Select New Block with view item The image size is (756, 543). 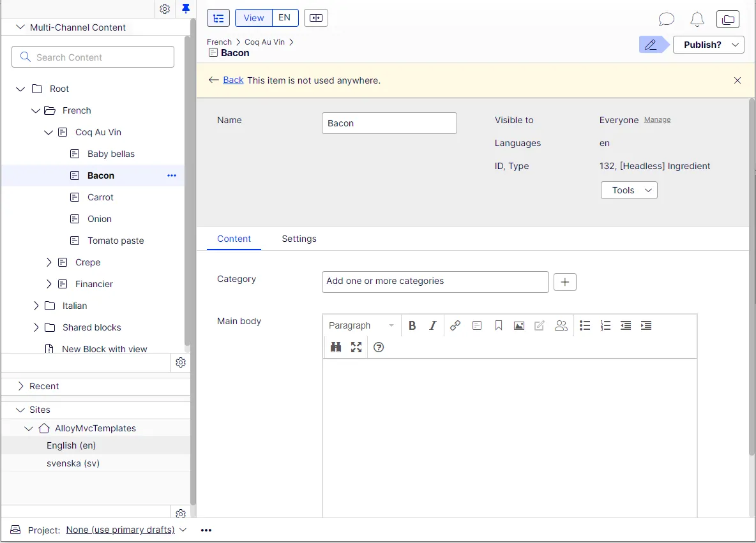[x=104, y=348]
